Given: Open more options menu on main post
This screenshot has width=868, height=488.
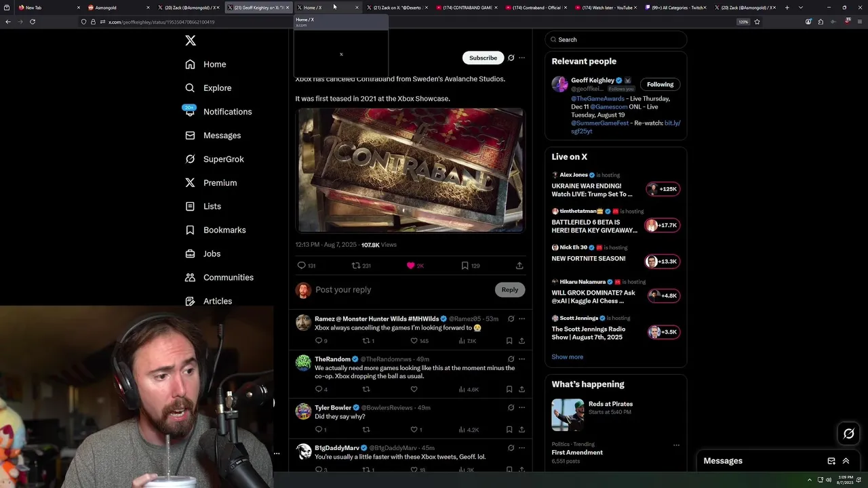Looking at the screenshot, I should [521, 58].
